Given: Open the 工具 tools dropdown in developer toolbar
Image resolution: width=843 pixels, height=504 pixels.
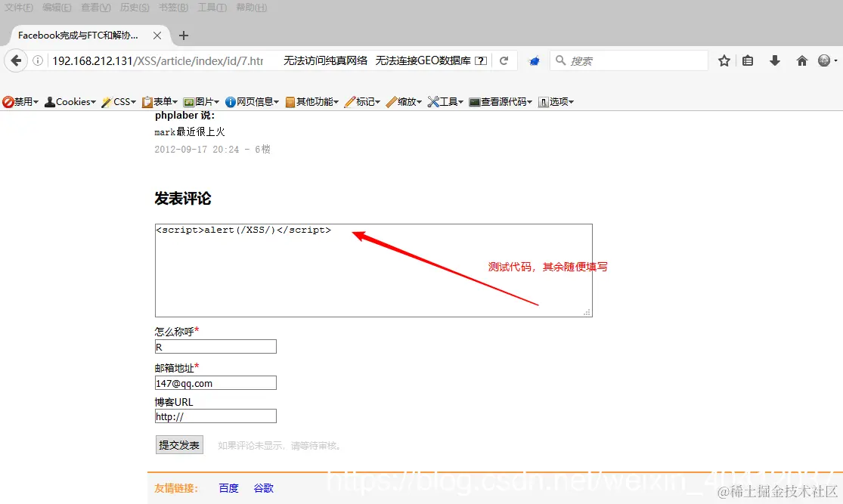Looking at the screenshot, I should point(445,101).
